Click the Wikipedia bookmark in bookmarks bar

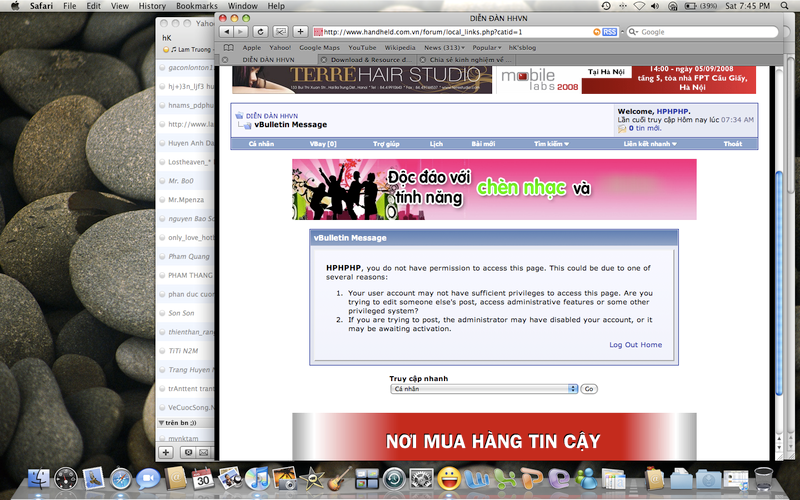click(399, 47)
